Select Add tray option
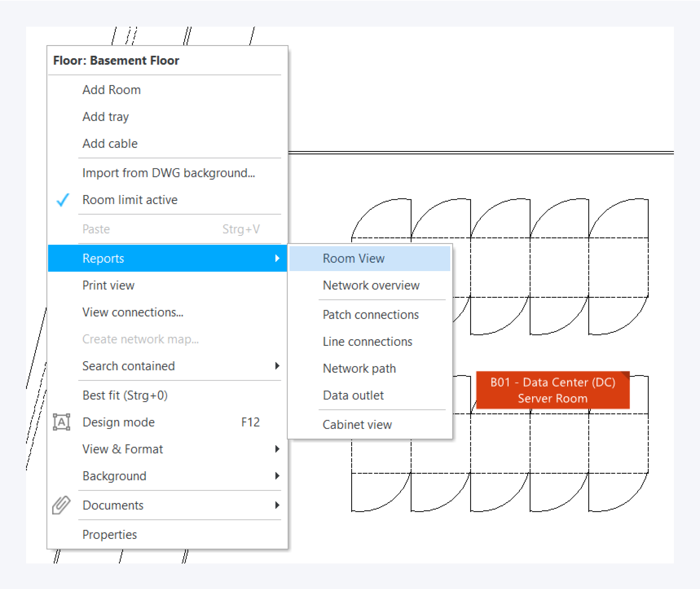The height and width of the screenshot is (589, 700). coord(106,117)
